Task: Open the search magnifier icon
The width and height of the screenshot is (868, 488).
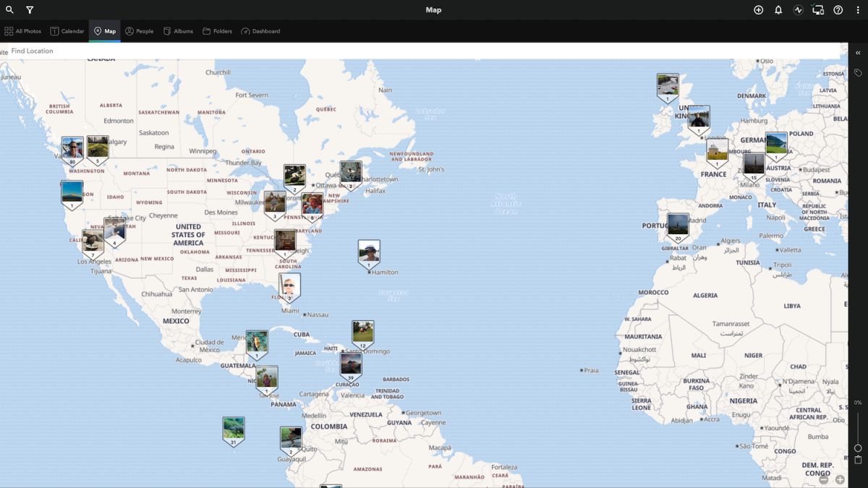Action: (x=9, y=10)
